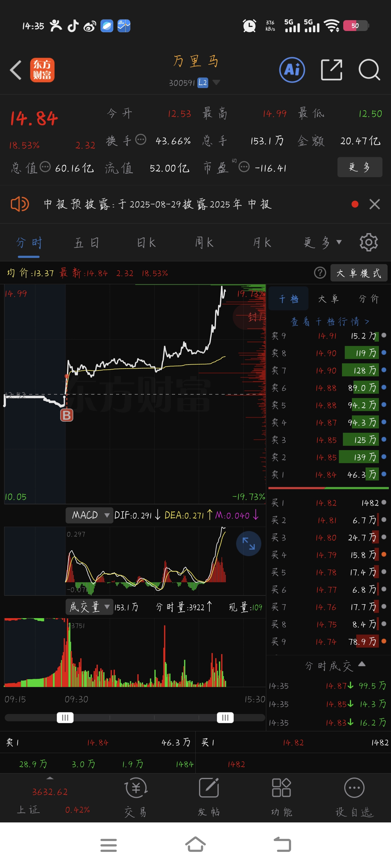
Task: Tap Android recent apps menu button
Action: point(109,845)
